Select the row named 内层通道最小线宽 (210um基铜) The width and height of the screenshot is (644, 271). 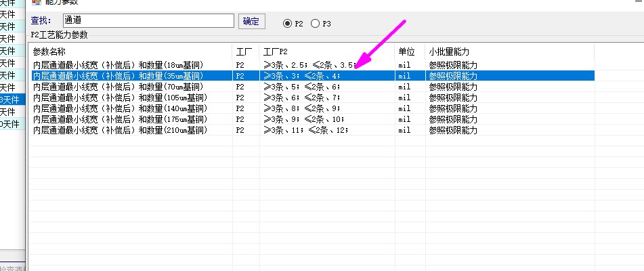(120, 130)
